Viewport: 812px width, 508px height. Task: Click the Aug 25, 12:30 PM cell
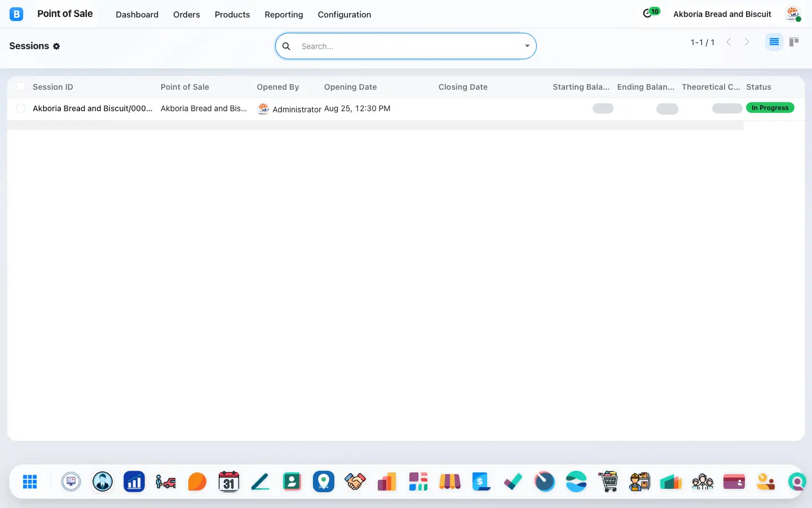click(x=357, y=108)
